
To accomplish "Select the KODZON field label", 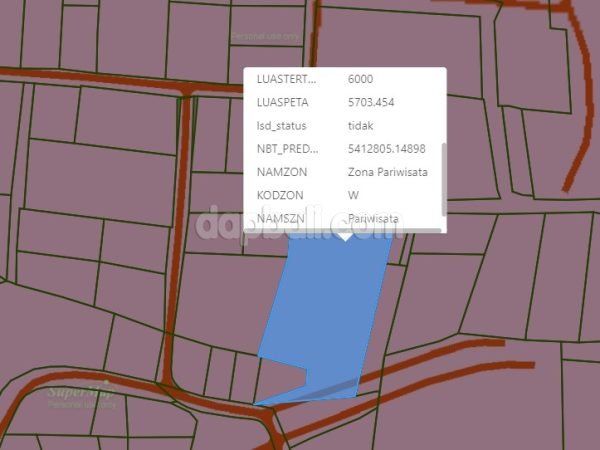I will [x=279, y=195].
